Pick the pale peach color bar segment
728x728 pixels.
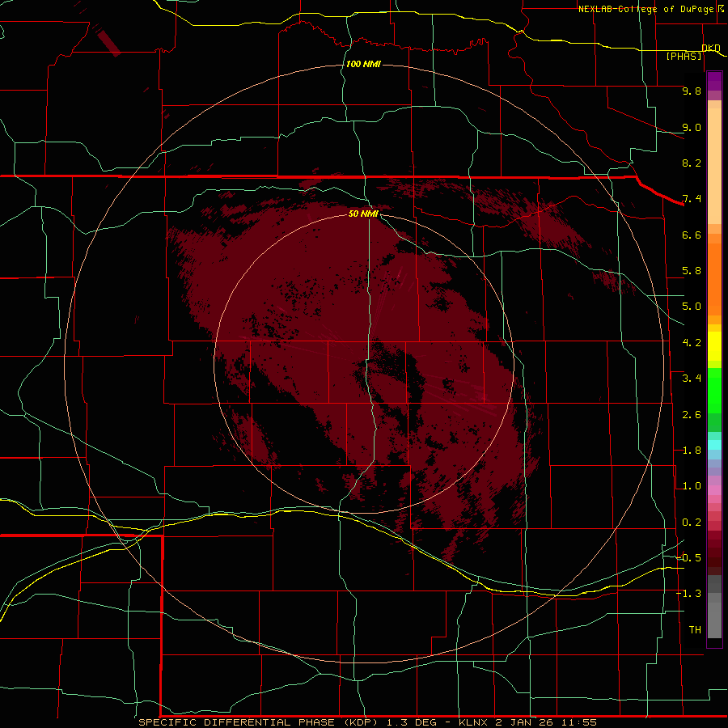(714, 167)
